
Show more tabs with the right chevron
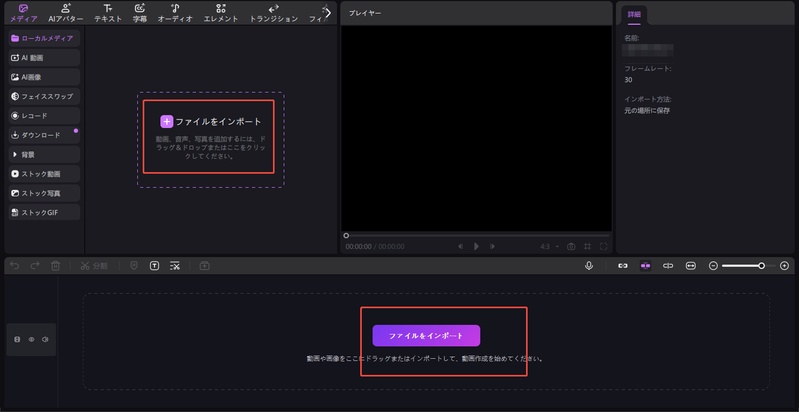328,13
